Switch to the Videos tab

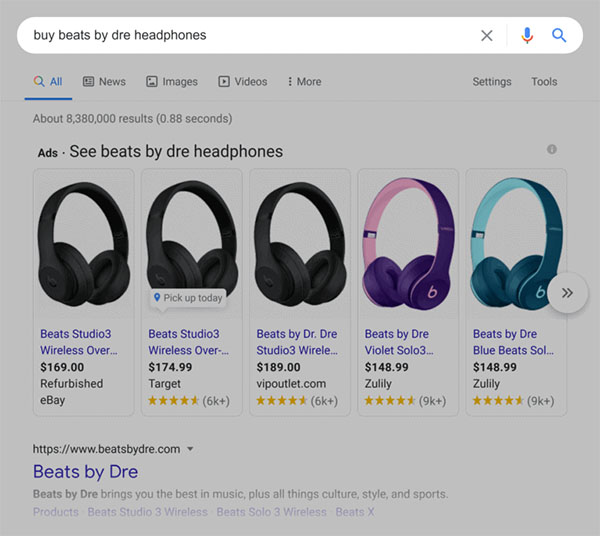tap(243, 81)
